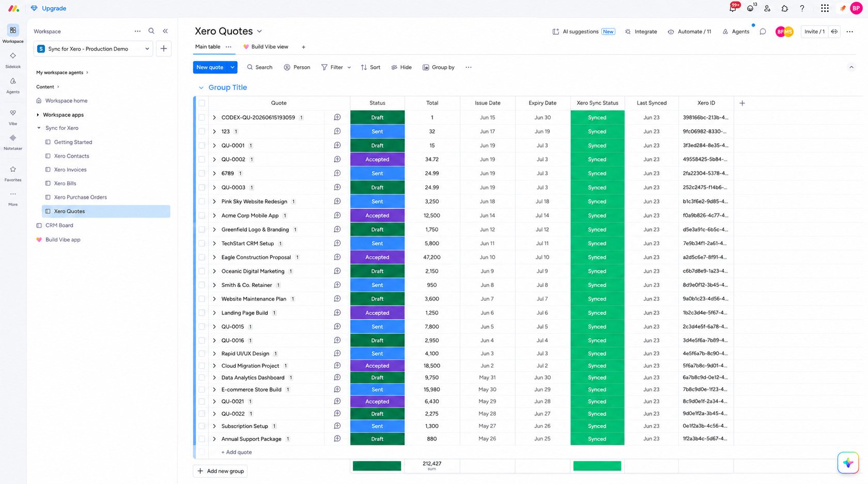This screenshot has width=868, height=484.
Task: Open Agents in the left rail
Action: coord(13,85)
